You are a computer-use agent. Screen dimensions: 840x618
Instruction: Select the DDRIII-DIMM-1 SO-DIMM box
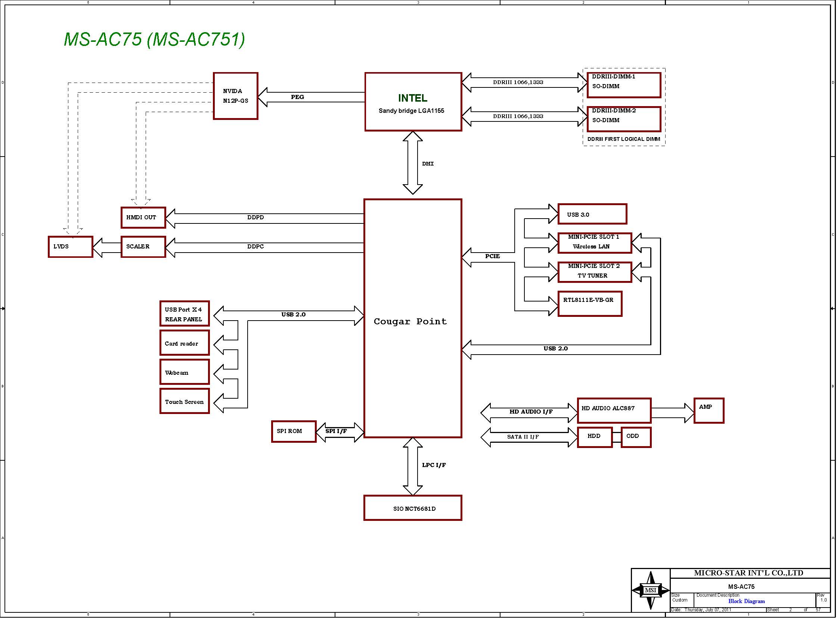click(x=623, y=85)
